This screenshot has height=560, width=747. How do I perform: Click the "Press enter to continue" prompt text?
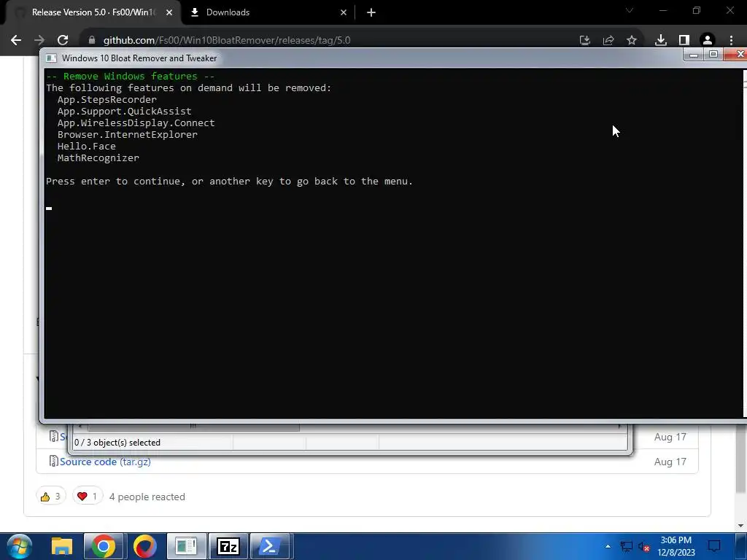229,182
